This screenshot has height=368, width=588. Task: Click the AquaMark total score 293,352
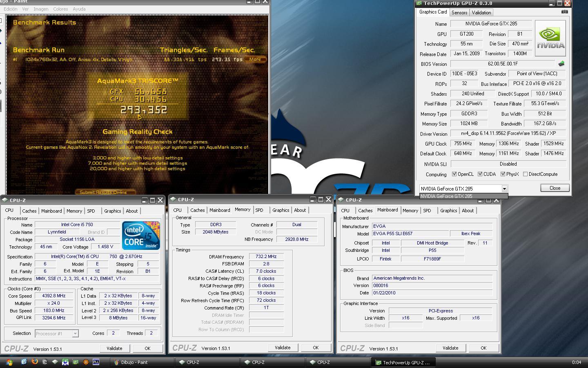[x=144, y=110]
